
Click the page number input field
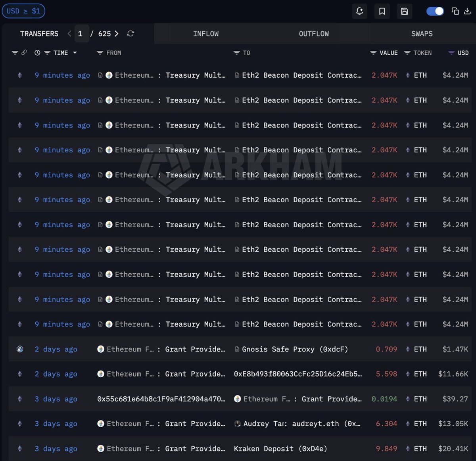[x=81, y=34]
